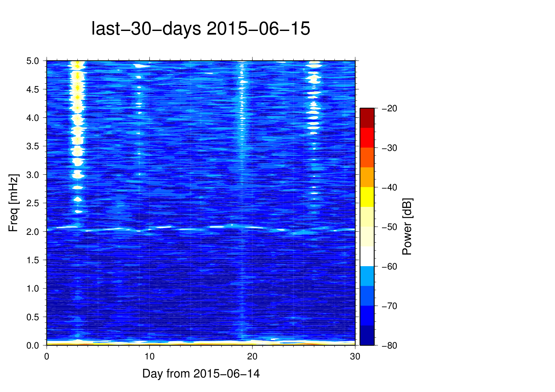555x392 pixels.
Task: Pick the bright yellow colorbar segment
Action: click(367, 197)
